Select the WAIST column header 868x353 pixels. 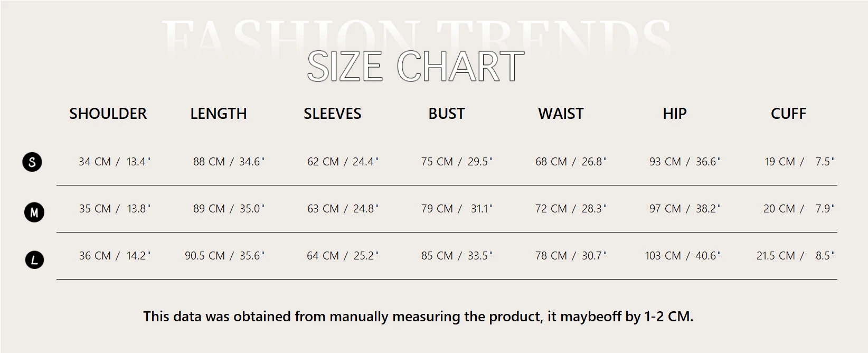561,114
